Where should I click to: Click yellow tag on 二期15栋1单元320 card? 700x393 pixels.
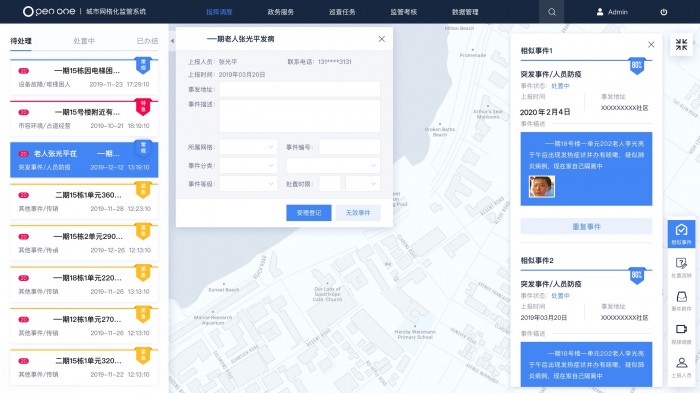point(143,355)
